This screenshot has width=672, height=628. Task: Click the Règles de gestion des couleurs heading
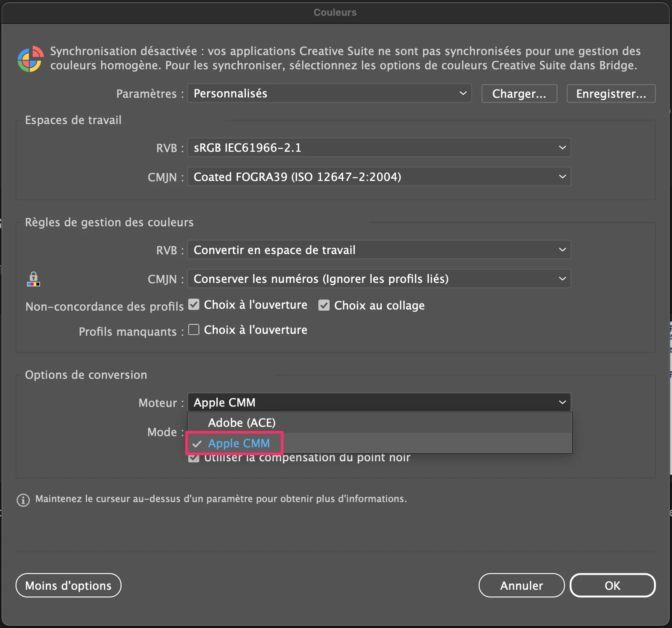[x=109, y=222]
